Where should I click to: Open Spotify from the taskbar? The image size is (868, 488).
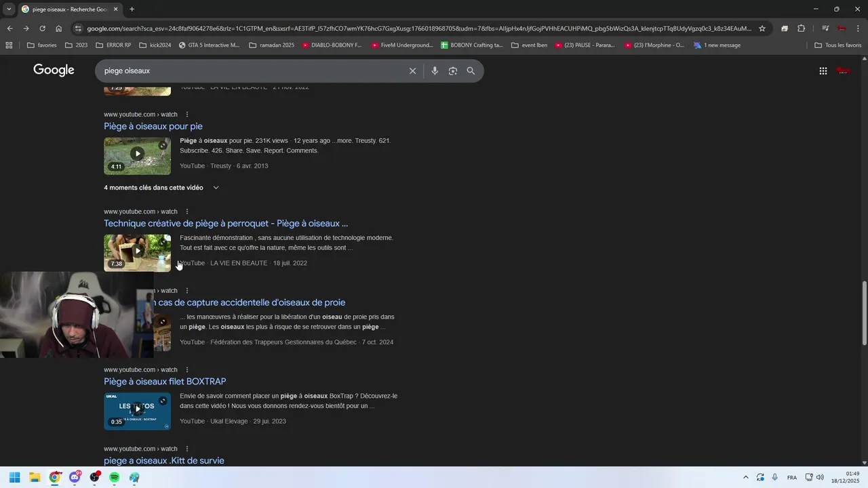point(115,477)
